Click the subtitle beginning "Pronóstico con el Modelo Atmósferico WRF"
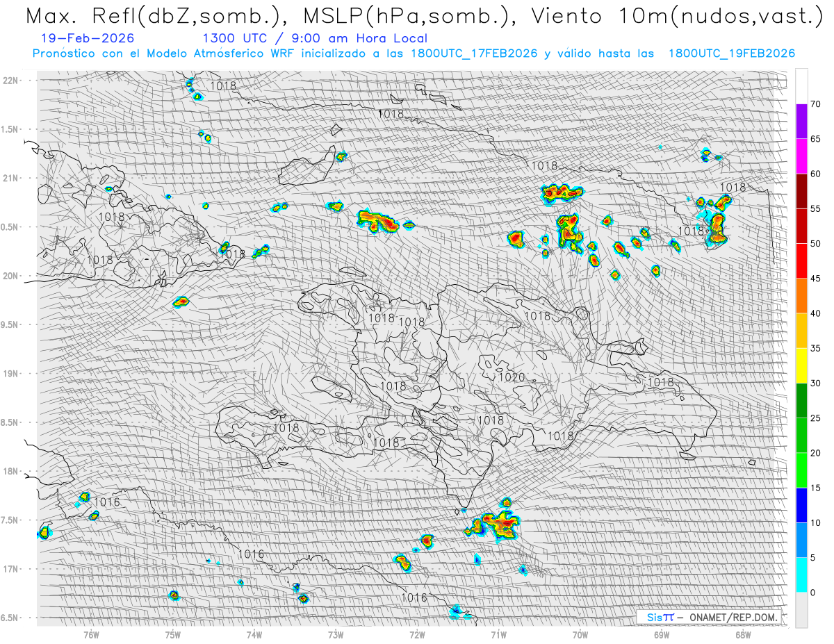 click(414, 53)
